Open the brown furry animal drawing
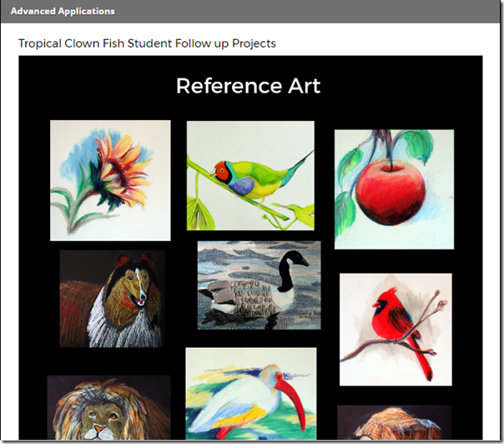 point(395,422)
